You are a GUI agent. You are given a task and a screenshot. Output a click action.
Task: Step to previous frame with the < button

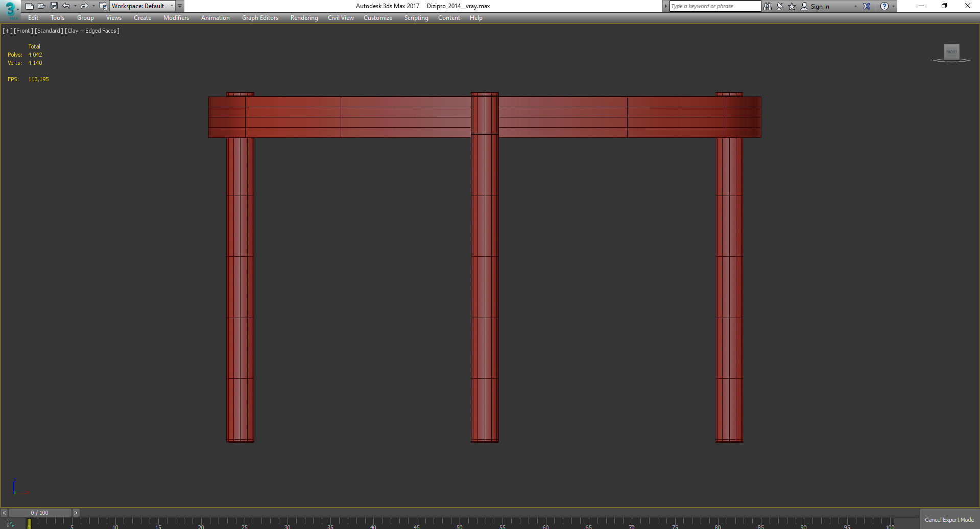click(4, 513)
